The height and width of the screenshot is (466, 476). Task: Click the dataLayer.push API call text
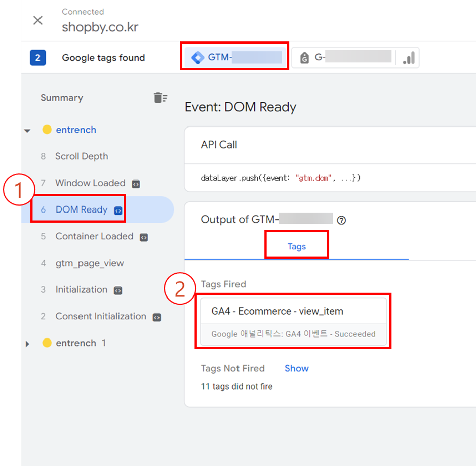[281, 178]
